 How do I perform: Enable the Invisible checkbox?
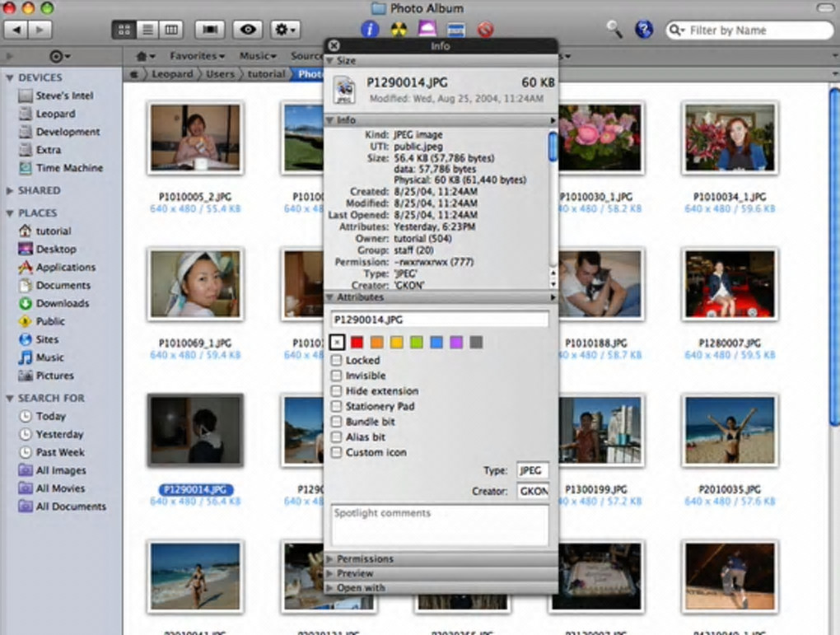click(x=337, y=375)
